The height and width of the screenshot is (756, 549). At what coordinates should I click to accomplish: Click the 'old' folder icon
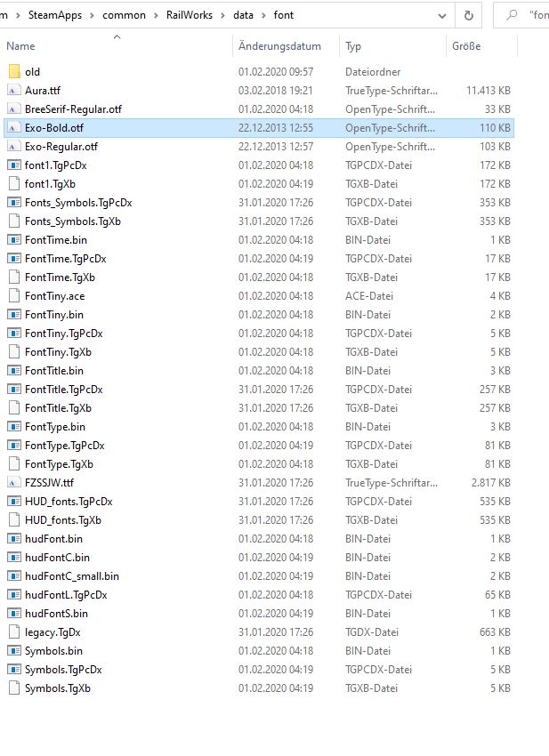click(x=14, y=72)
